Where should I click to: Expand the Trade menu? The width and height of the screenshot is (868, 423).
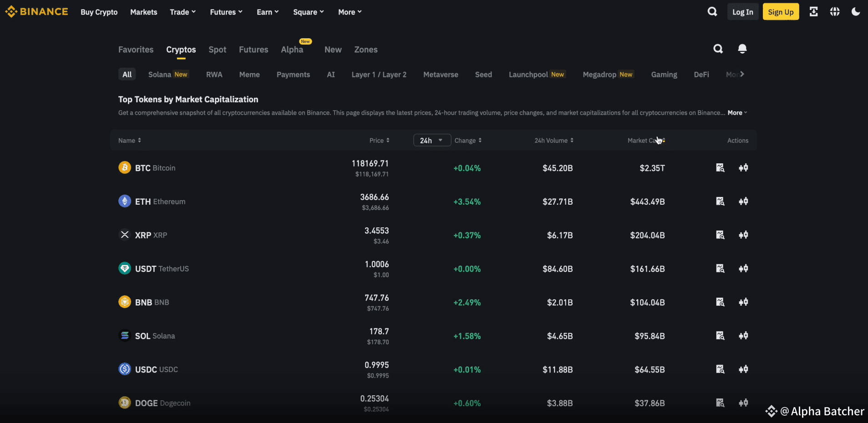click(x=183, y=12)
